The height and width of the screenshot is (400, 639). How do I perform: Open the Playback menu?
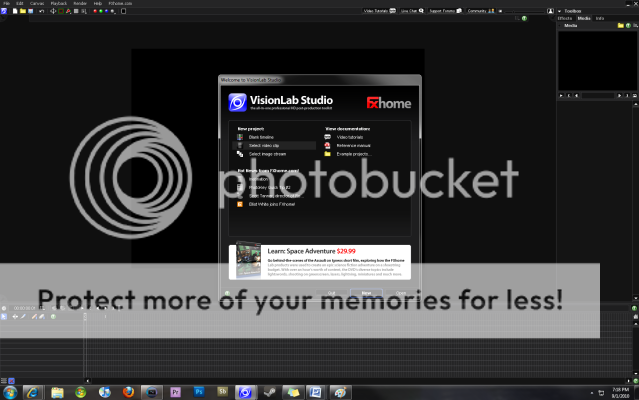pyautogui.click(x=59, y=3)
